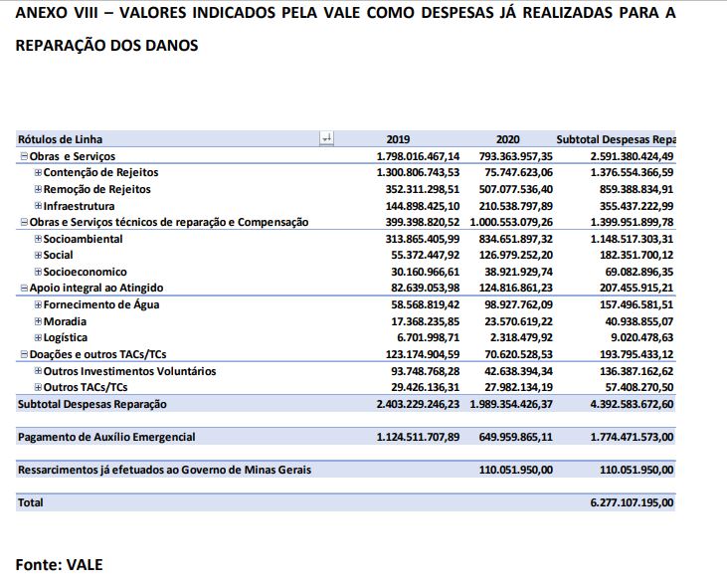Screen dimensions: 727x588
Task: Select value 352.311.298,51 for Remoção de Rejeitos
Action: coord(423,189)
